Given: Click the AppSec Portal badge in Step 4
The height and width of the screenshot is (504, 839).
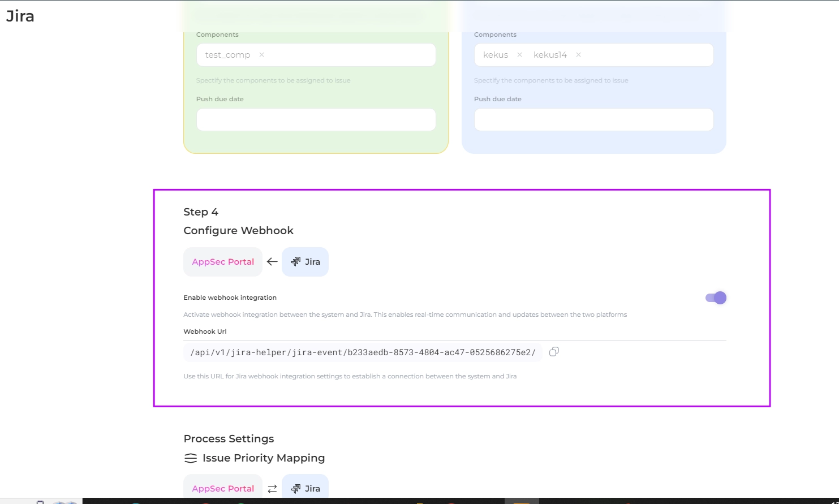Looking at the screenshot, I should [223, 262].
